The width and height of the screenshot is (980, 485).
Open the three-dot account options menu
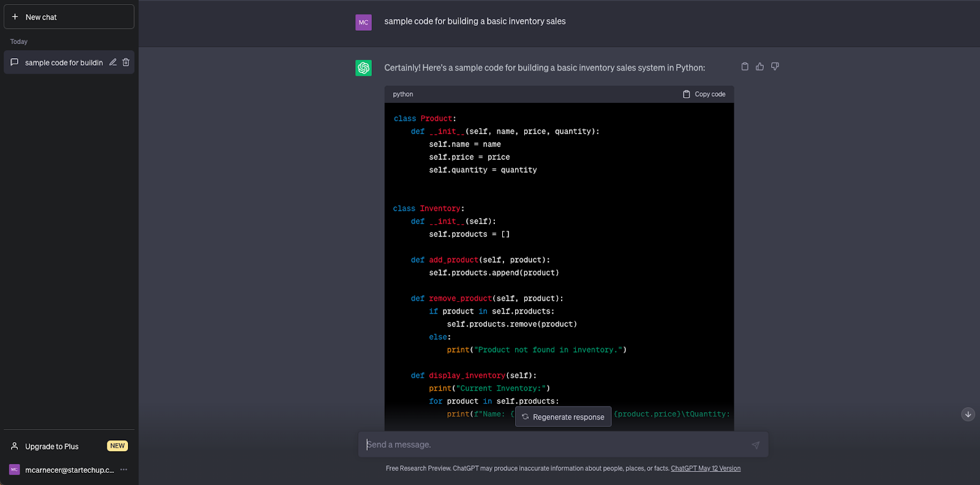click(124, 470)
